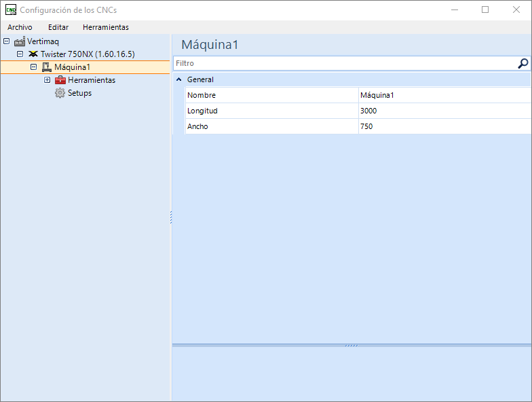Minimize the Configuración de los CNCs window
The width and height of the screenshot is (532, 402).
click(455, 10)
